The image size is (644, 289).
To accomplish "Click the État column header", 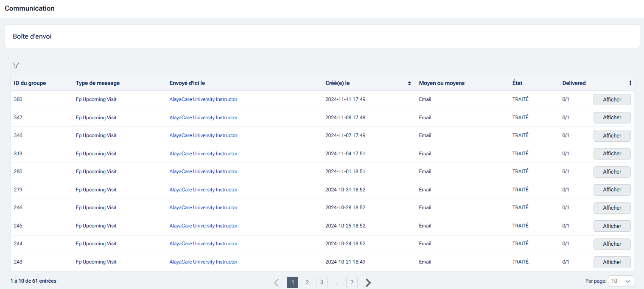I will point(517,83).
